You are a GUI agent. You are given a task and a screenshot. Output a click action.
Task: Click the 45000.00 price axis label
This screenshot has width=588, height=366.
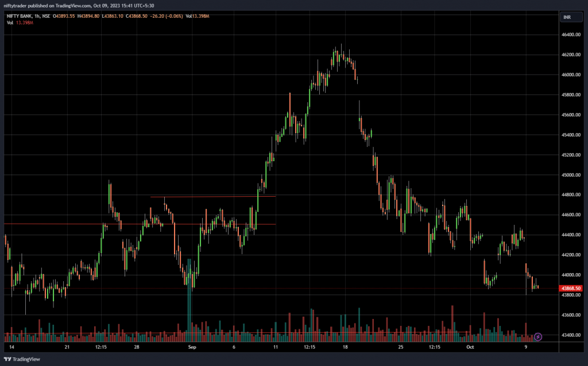(x=571, y=175)
